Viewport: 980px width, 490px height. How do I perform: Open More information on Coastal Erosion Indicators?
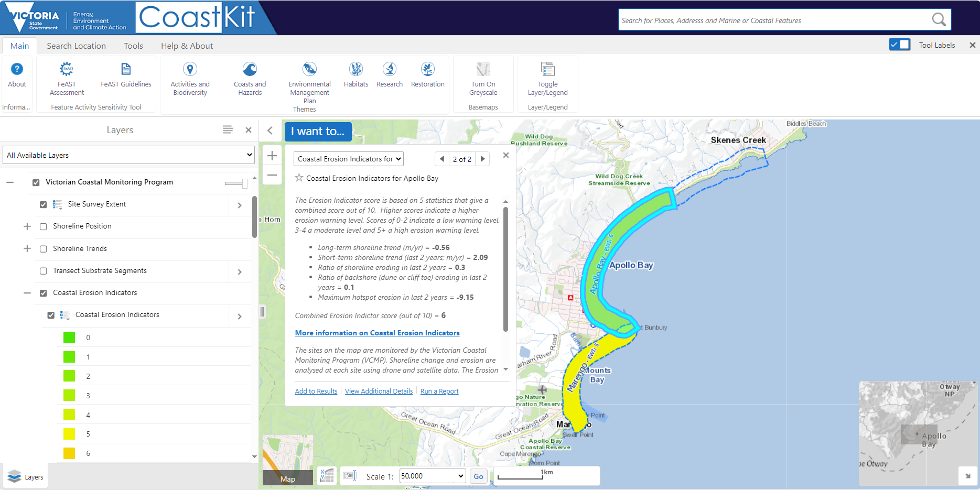(377, 333)
